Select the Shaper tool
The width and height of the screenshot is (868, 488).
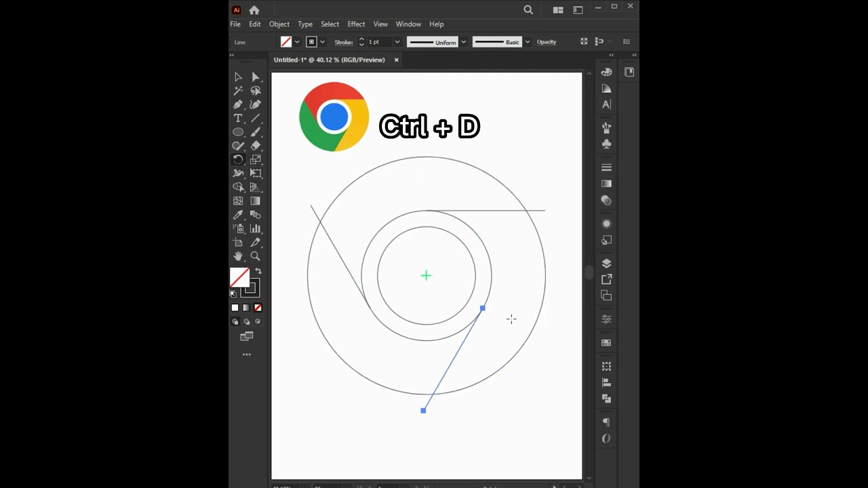click(x=238, y=146)
